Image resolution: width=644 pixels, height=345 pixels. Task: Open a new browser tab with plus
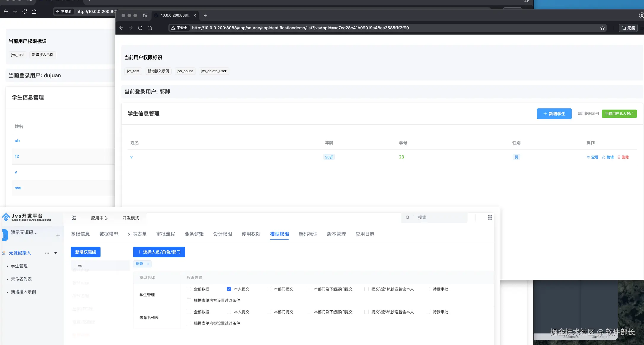click(205, 15)
